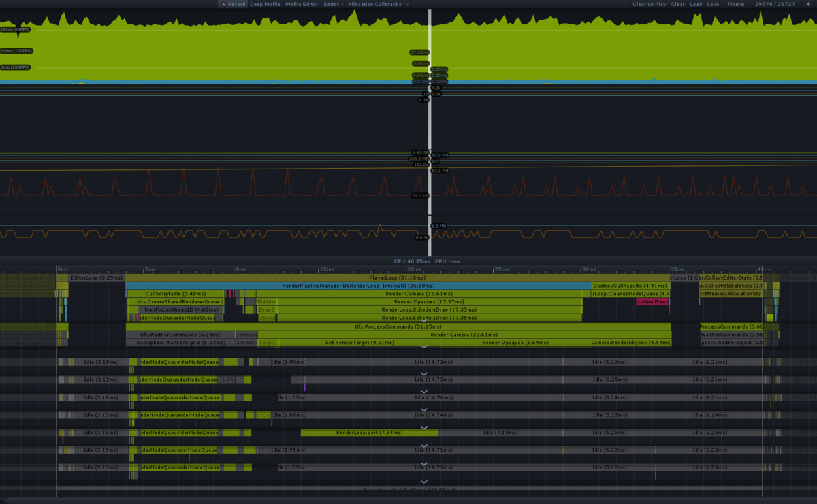Select the CullScriptable (5.48ms) sample
This screenshot has height=504, width=817.
(175, 294)
